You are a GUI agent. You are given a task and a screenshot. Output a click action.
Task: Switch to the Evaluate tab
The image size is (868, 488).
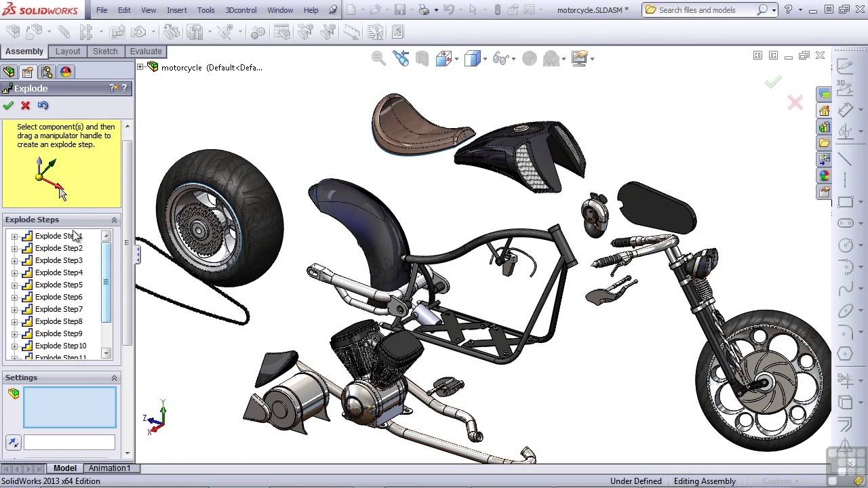point(146,52)
